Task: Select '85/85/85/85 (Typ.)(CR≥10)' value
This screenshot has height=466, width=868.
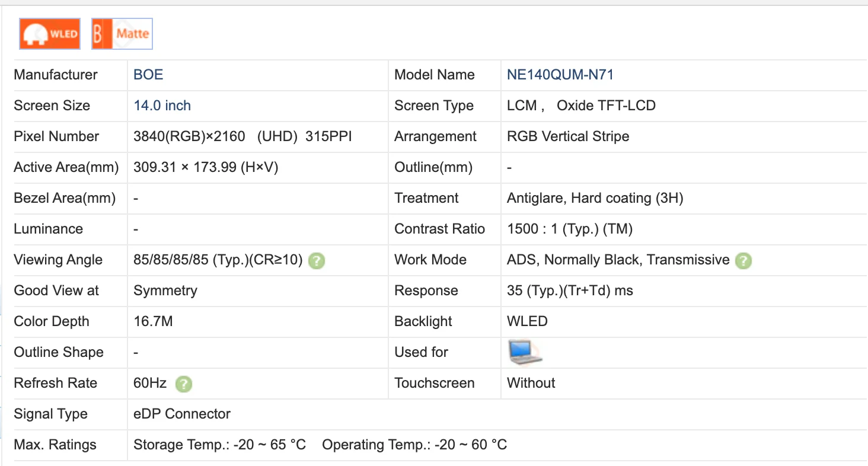Action: [218, 260]
